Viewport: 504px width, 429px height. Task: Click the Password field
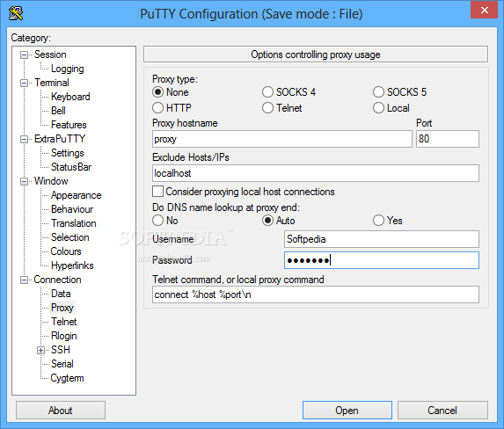point(382,260)
